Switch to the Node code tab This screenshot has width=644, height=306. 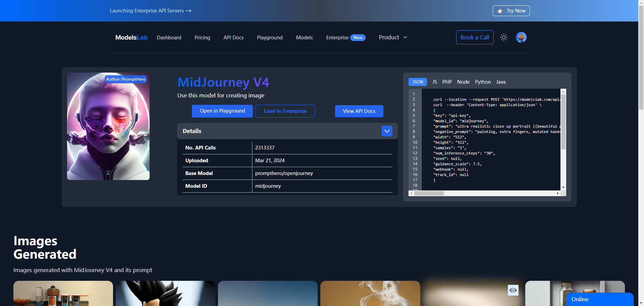(463, 82)
